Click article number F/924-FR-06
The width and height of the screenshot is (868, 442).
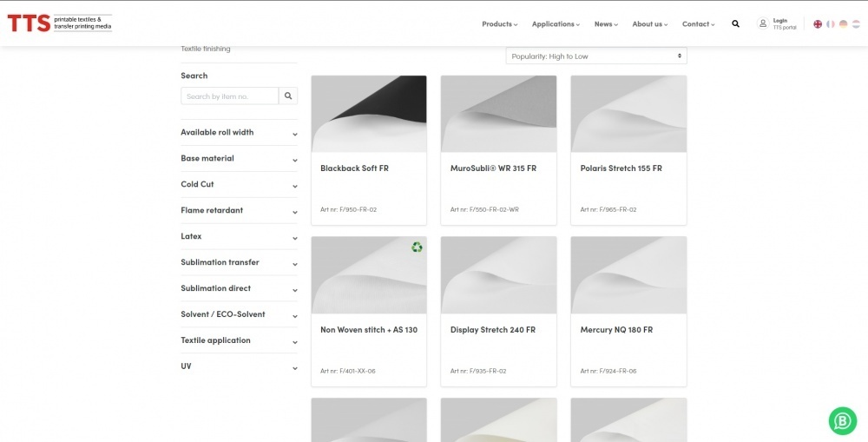click(x=608, y=371)
